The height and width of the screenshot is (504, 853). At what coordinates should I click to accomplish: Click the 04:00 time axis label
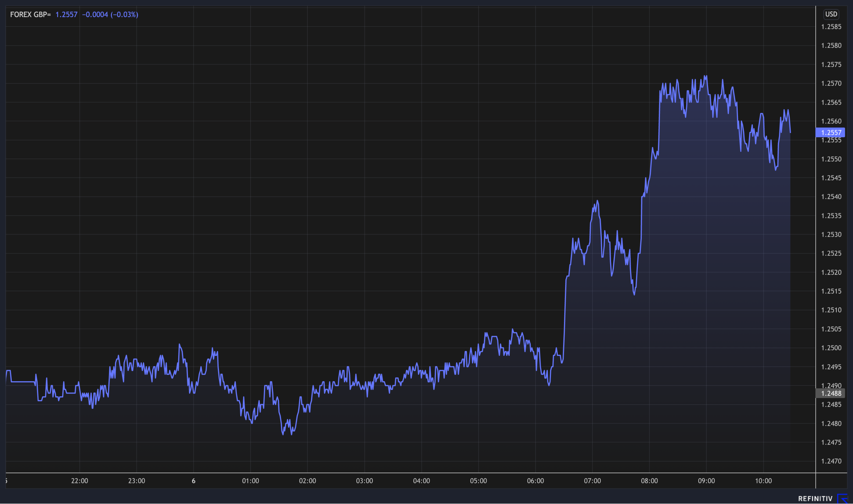[421, 481]
